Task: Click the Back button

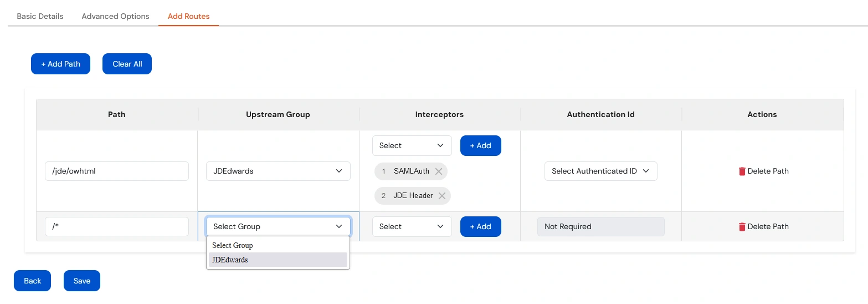Action: click(x=32, y=281)
